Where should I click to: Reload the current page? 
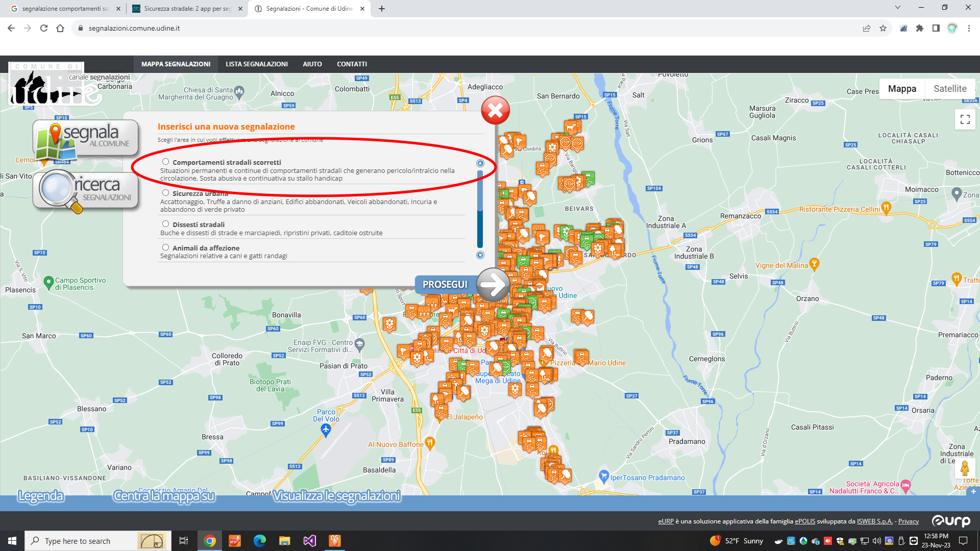44,28
